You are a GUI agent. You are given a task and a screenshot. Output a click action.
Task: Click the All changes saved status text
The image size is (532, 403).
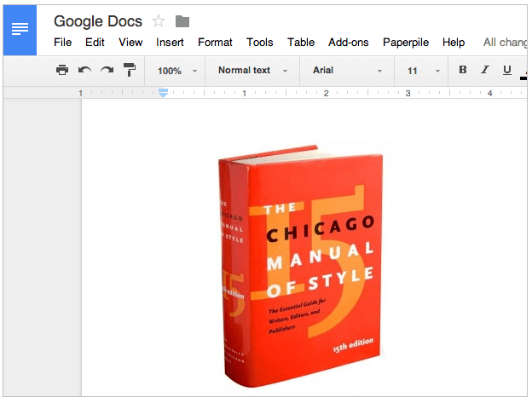point(506,43)
